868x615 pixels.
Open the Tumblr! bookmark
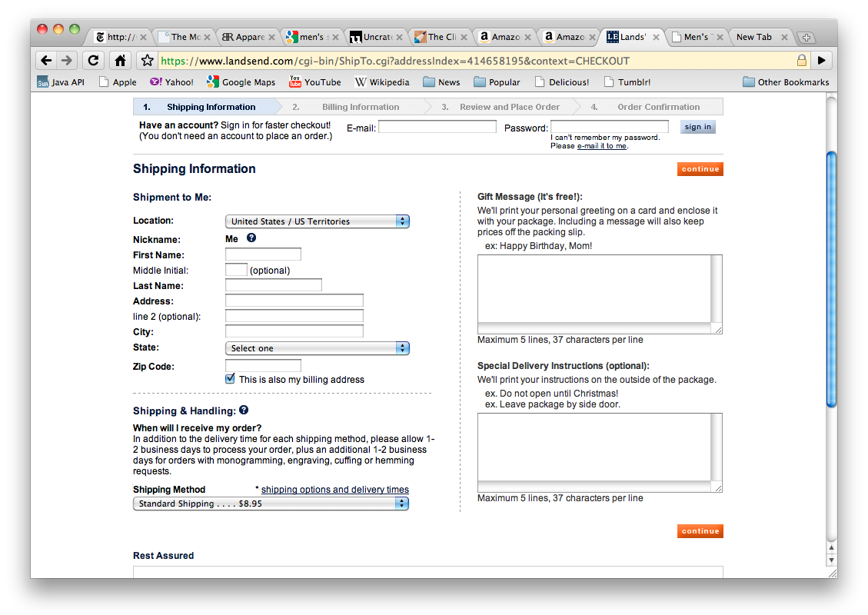(x=627, y=82)
